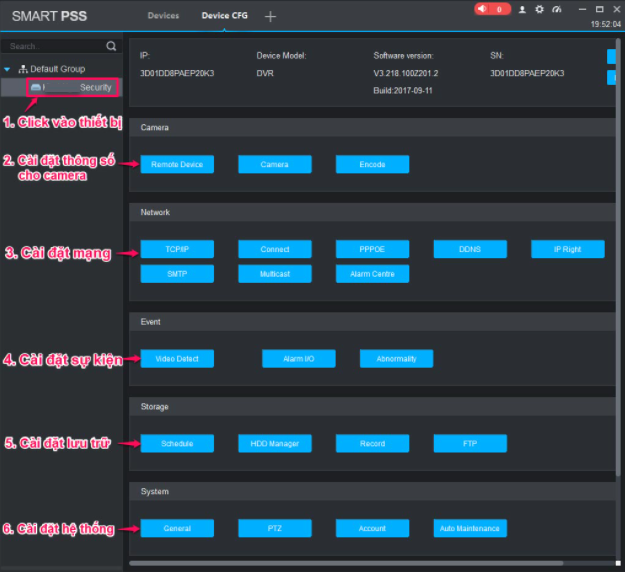Open TCP/IP network settings

(x=177, y=249)
